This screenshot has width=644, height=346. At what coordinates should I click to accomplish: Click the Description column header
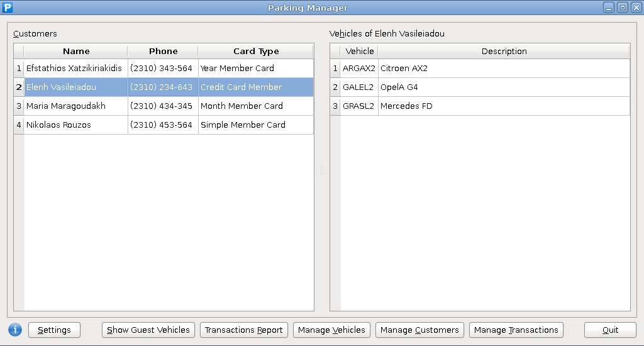click(x=504, y=52)
